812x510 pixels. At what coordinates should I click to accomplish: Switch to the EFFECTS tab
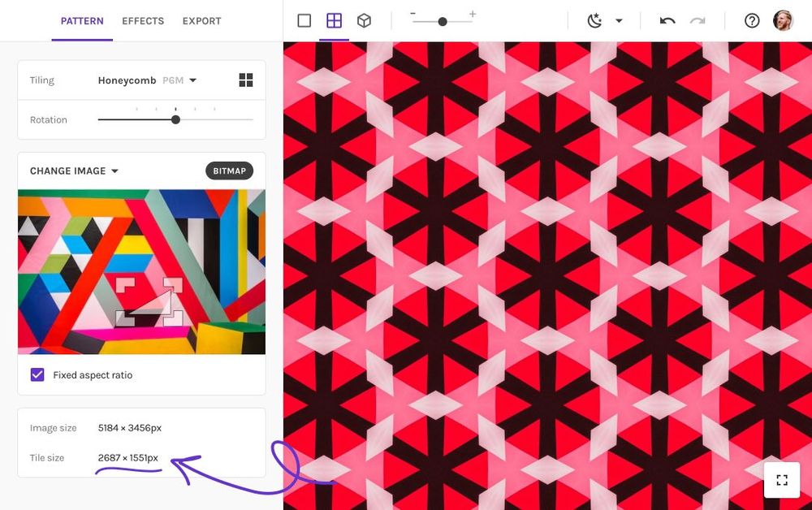[x=142, y=21]
